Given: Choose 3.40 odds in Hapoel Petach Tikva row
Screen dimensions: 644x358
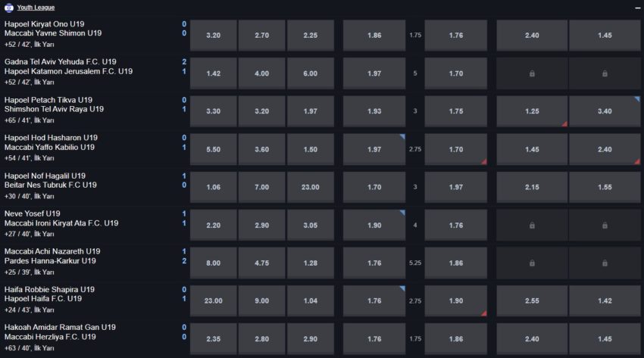Looking at the screenshot, I should click(605, 111).
